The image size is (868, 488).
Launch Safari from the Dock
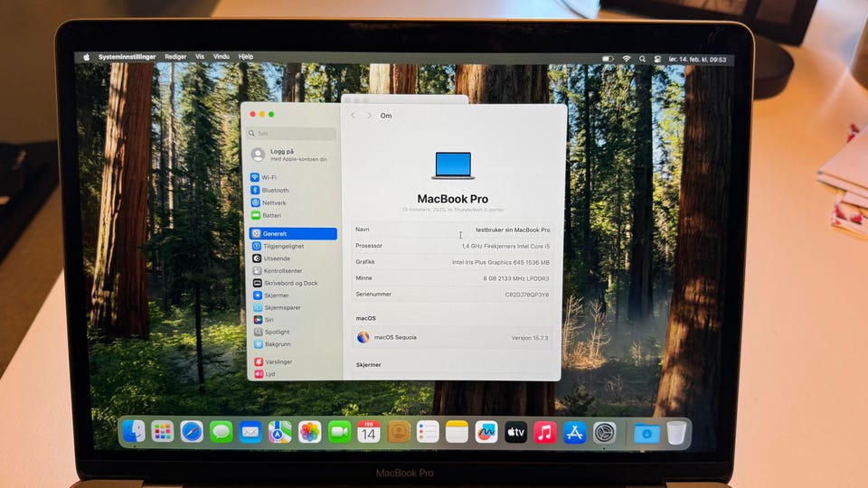pyautogui.click(x=192, y=432)
